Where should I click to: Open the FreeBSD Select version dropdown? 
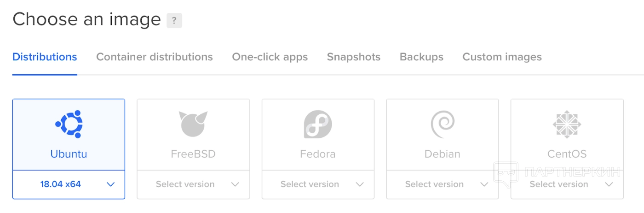tap(193, 184)
